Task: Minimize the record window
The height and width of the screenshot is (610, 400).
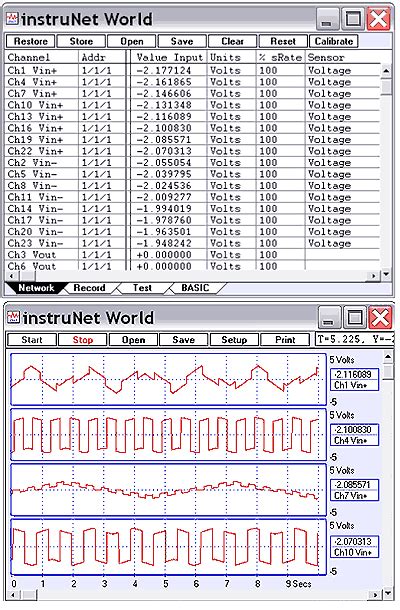Action: tap(328, 317)
